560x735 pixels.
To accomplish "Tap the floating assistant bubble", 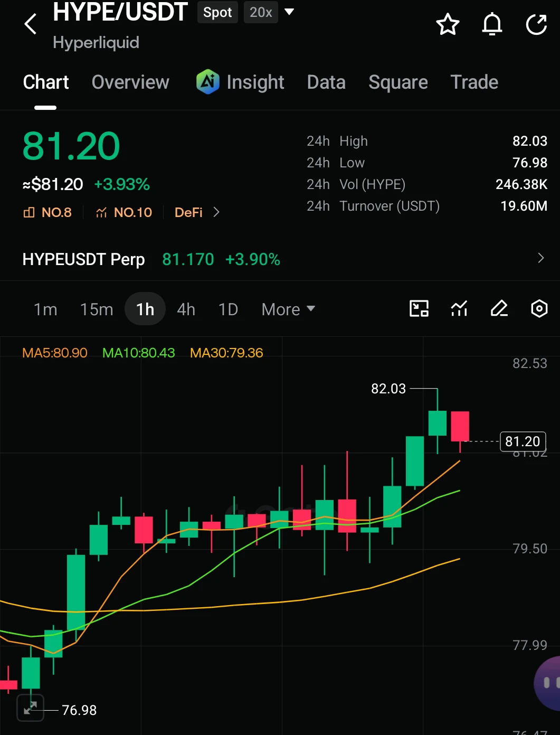I will coord(548,683).
